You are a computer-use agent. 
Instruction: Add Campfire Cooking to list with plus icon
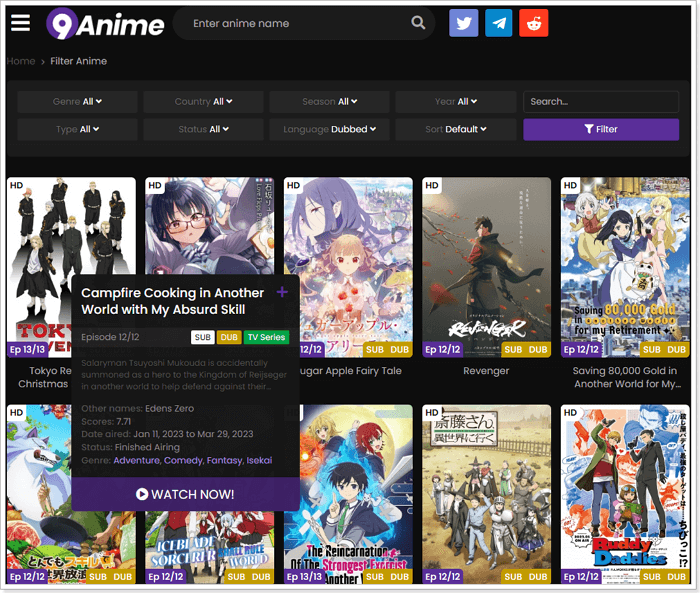click(x=282, y=292)
